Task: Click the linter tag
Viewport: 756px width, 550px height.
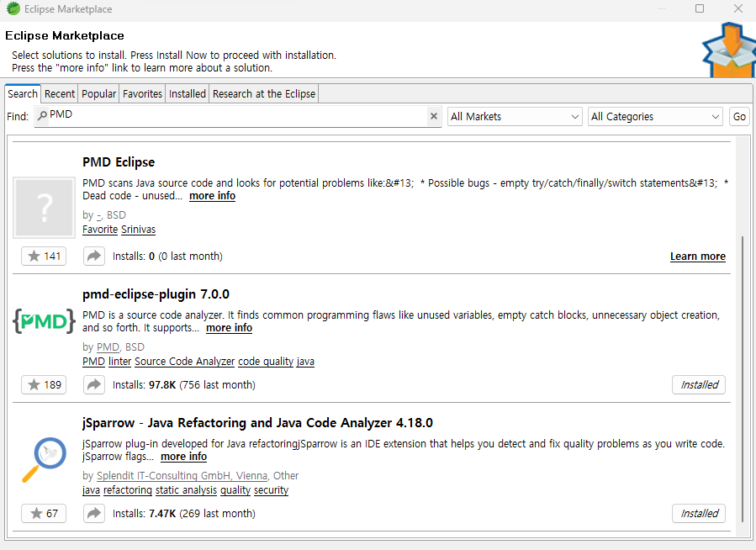Action: coord(119,362)
